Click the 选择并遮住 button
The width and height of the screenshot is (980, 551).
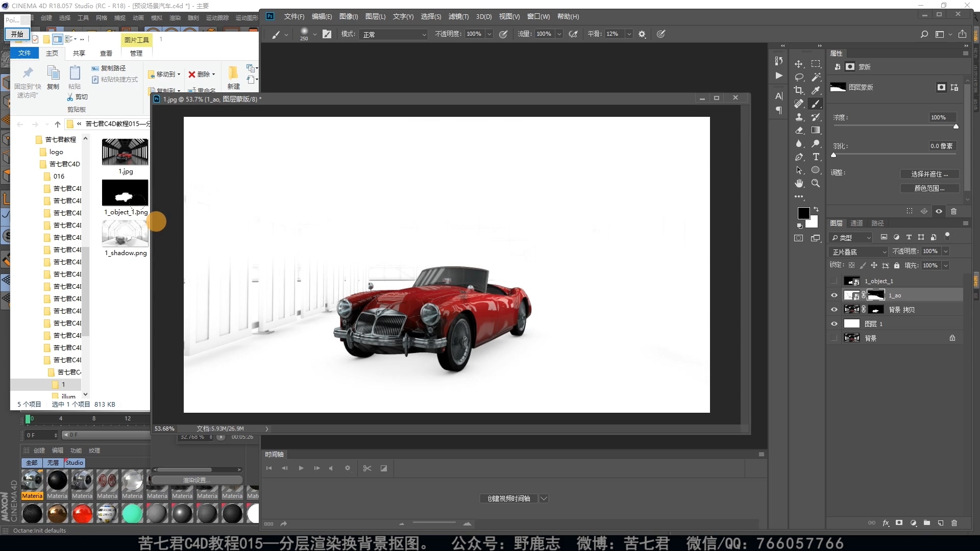click(929, 174)
